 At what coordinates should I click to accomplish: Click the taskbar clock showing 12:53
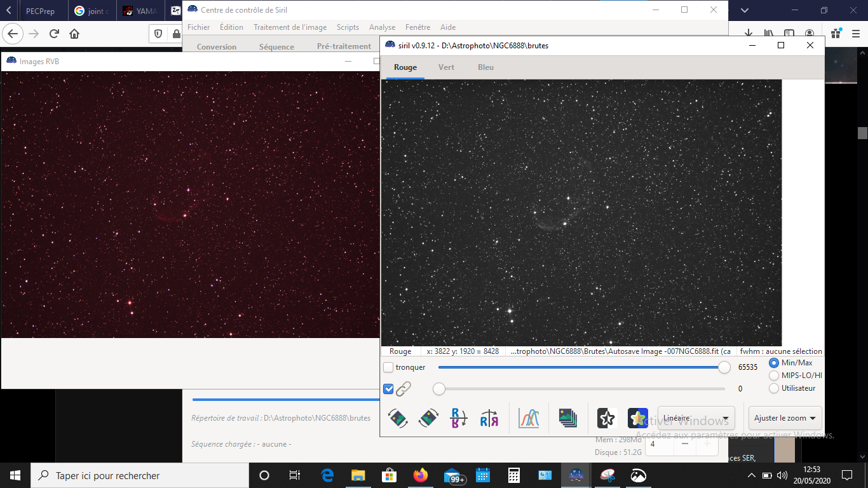[811, 475]
